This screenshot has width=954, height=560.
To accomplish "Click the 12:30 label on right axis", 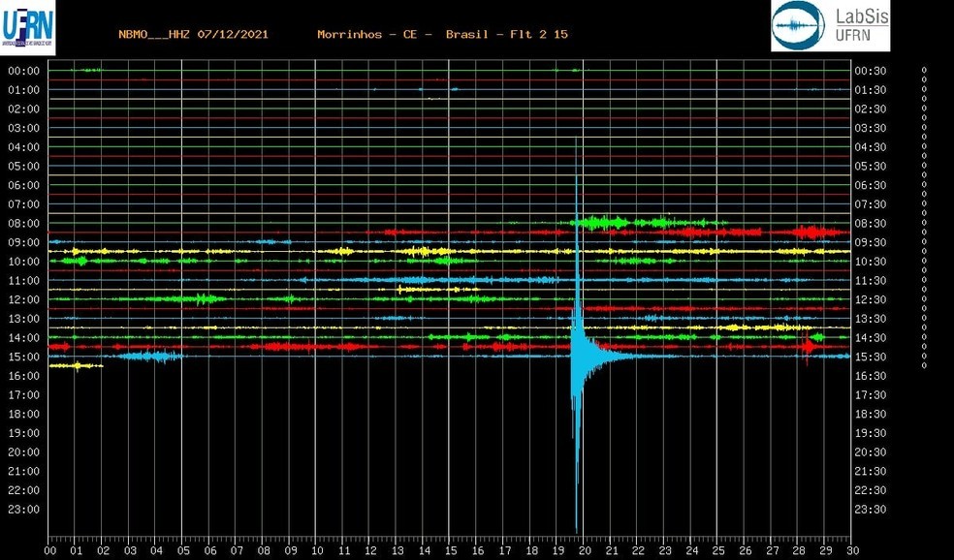I will click(870, 299).
